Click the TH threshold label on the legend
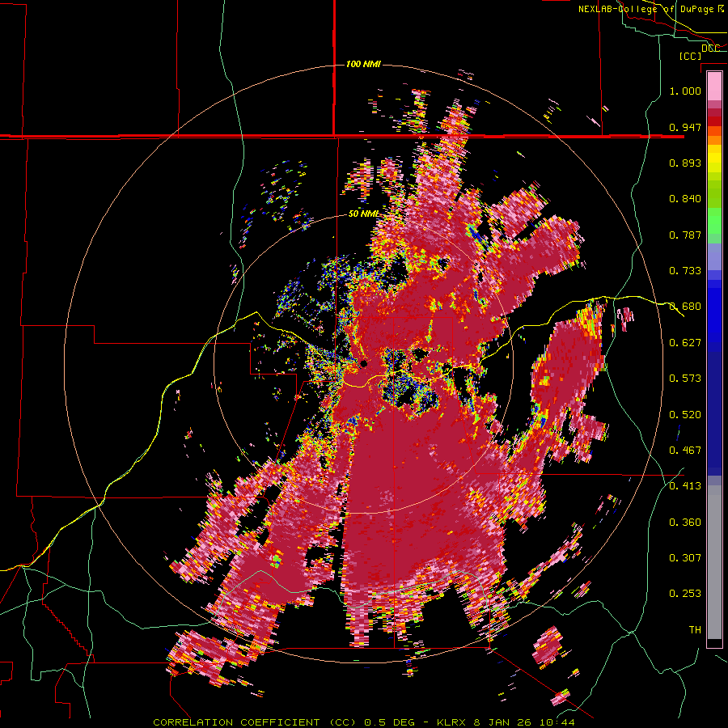 coord(695,630)
